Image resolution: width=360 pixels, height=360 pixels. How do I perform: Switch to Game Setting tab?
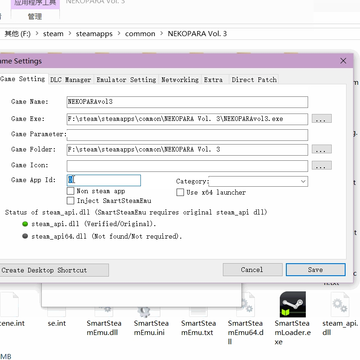(23, 79)
